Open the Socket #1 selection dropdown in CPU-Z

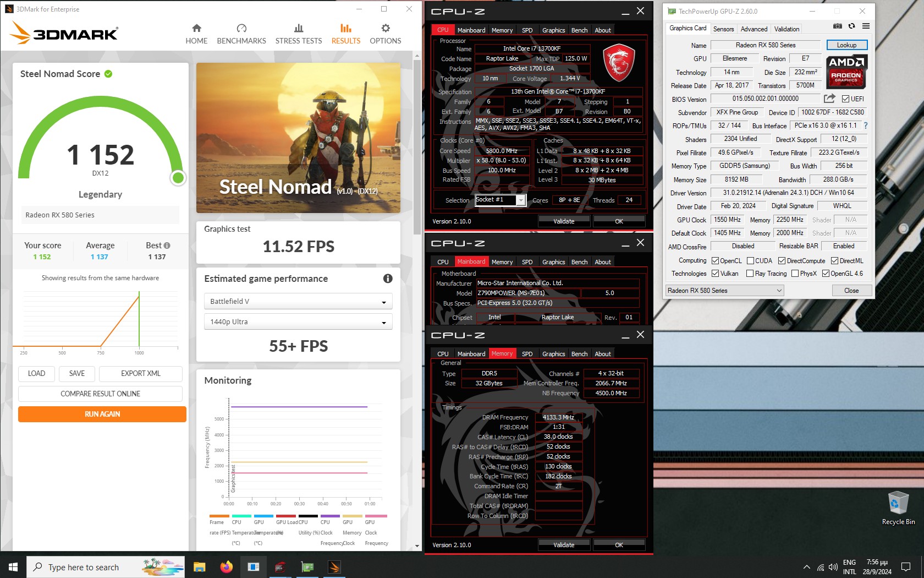[x=501, y=200]
